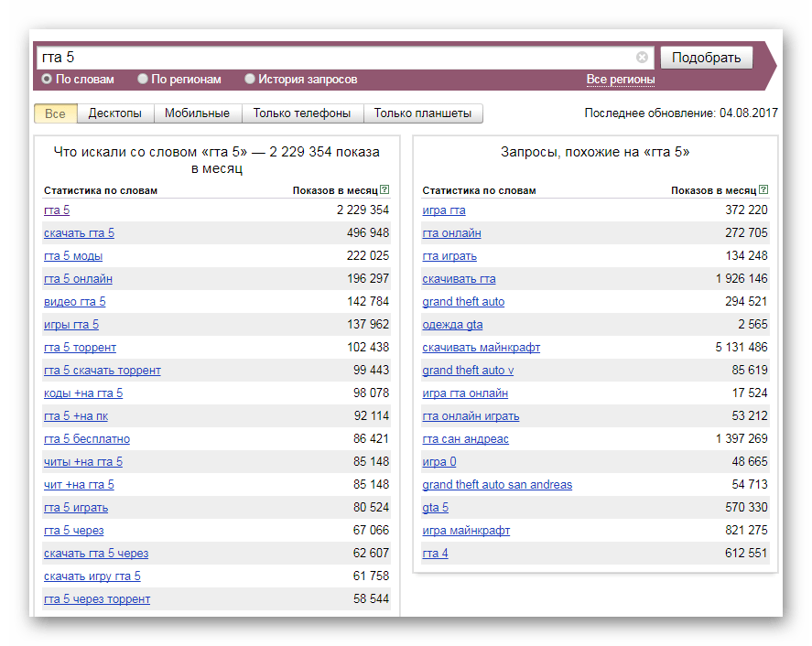Switch to the 'Только телефоны' tab
Screen dimensions: 812x646
pos(302,113)
